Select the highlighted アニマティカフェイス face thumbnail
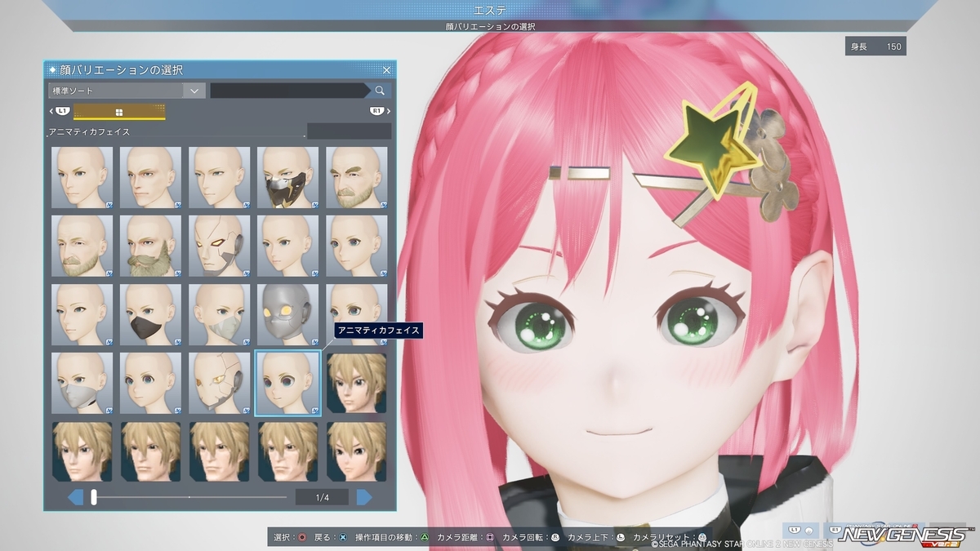980x551 pixels. click(287, 382)
